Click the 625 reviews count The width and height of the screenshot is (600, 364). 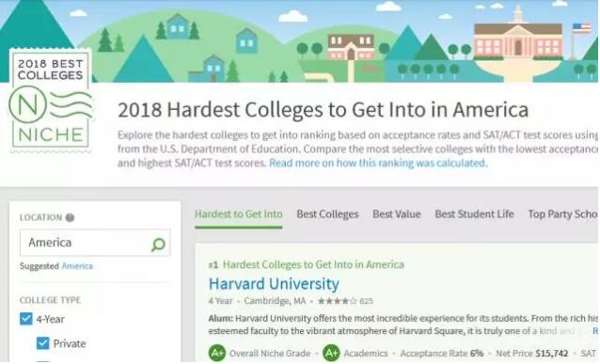coord(366,301)
